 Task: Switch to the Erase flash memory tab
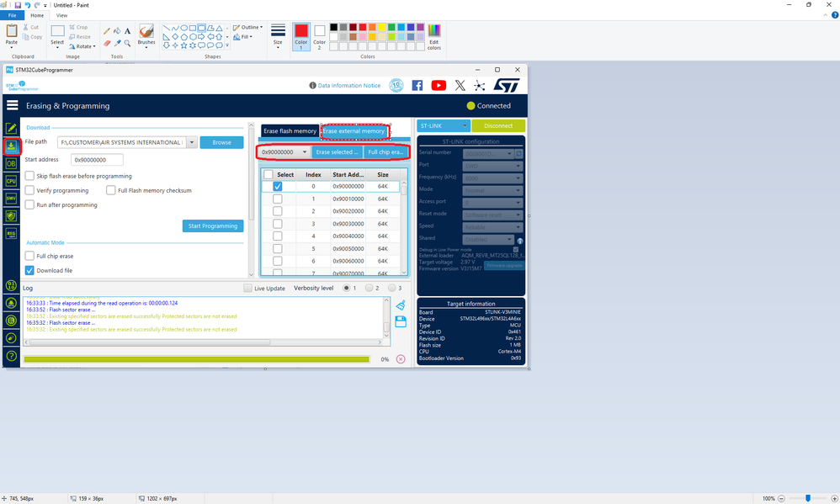pyautogui.click(x=290, y=131)
